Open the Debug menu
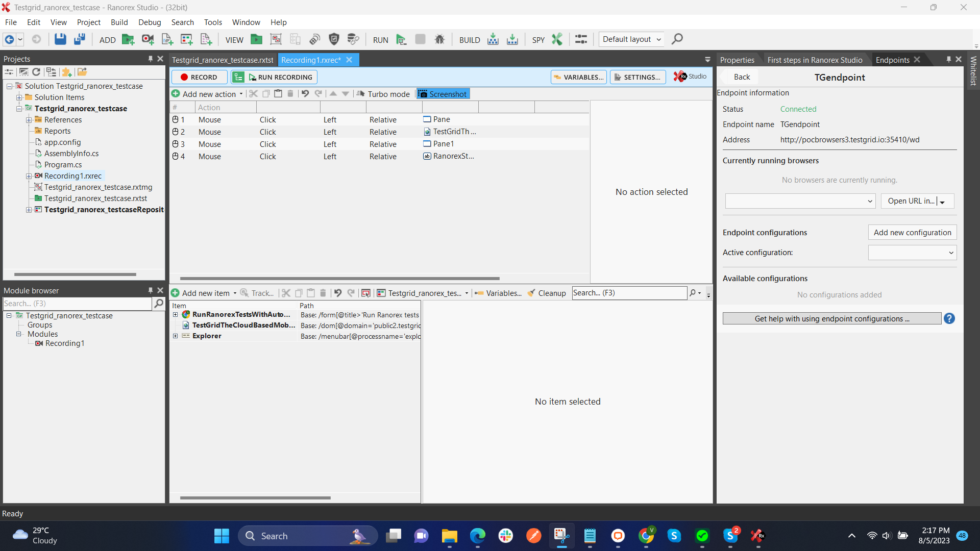Viewport: 980px width, 551px height. point(150,22)
